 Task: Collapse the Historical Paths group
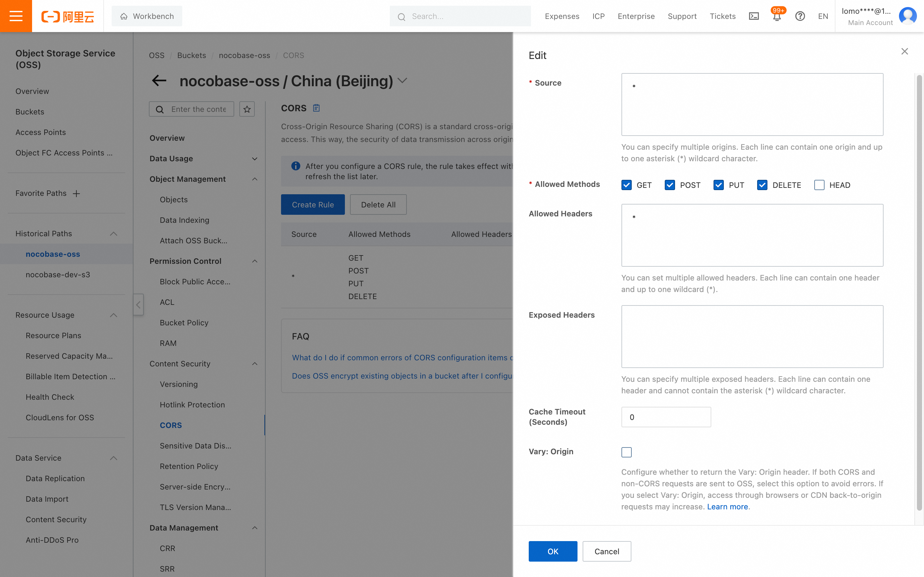(x=113, y=234)
